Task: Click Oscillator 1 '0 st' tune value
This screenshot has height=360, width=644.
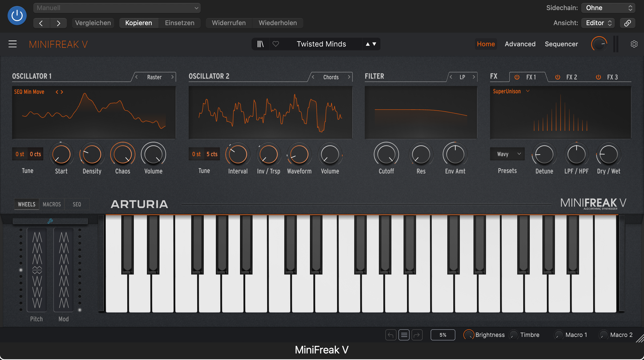Action: pyautogui.click(x=20, y=154)
